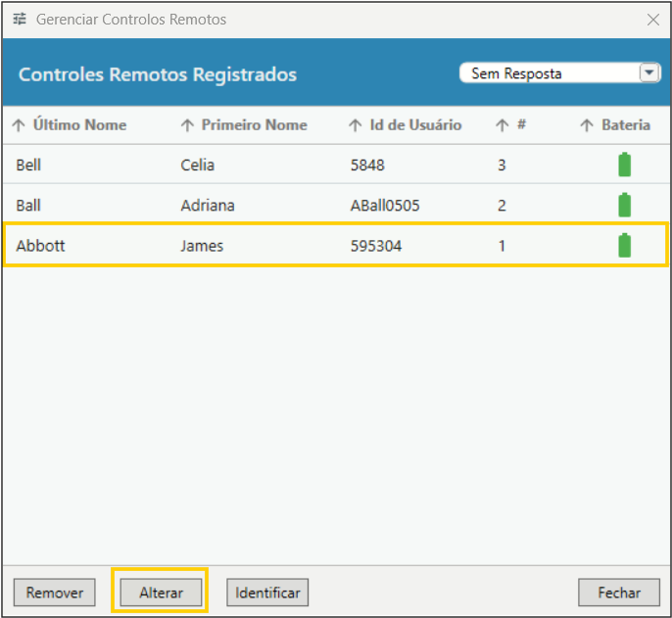This screenshot has height=618, width=672.
Task: Close the Gerenciar Controlos Remotos window
Action: pos(653,20)
